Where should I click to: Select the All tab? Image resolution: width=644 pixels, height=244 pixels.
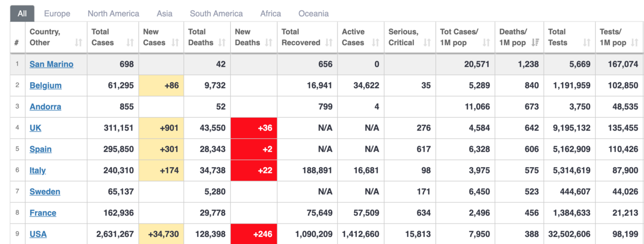pos(22,13)
